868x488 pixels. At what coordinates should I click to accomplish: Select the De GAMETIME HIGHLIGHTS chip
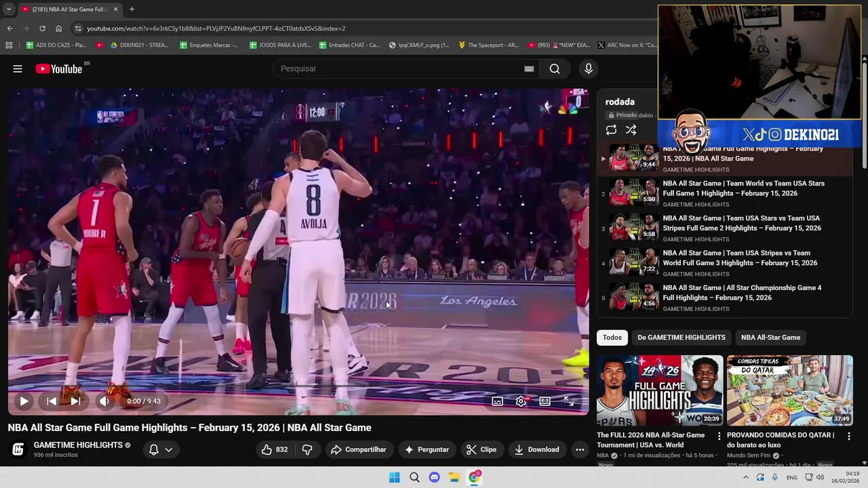pos(681,338)
